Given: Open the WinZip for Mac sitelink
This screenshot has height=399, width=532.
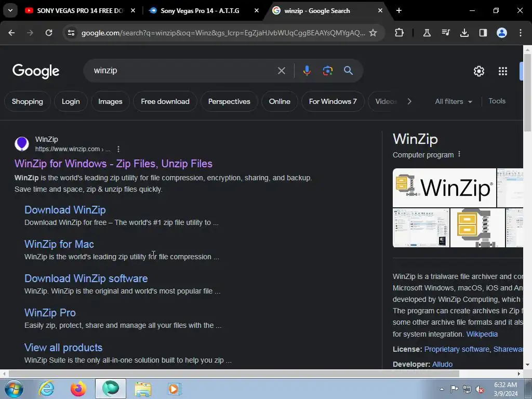Looking at the screenshot, I should 59,244.
